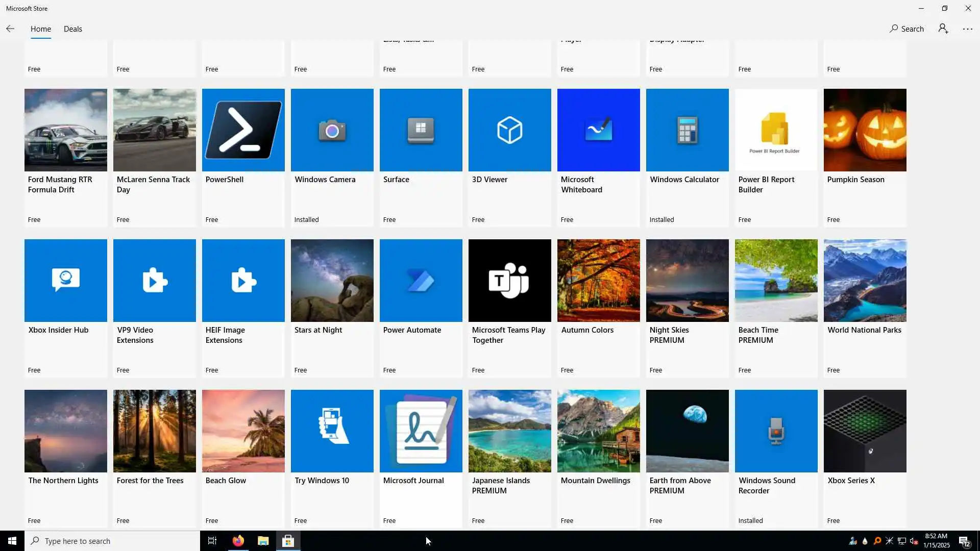Open Microsoft Teams Play Together icon

click(509, 280)
